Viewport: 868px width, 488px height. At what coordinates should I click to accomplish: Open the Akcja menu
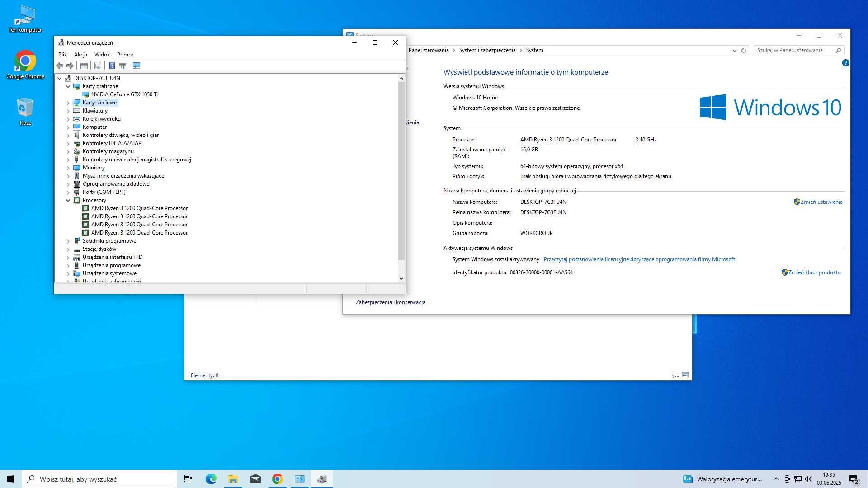click(80, 55)
